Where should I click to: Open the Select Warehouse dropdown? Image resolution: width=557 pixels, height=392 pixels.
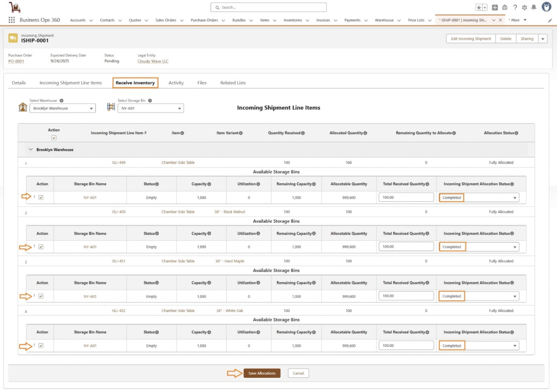(63, 108)
